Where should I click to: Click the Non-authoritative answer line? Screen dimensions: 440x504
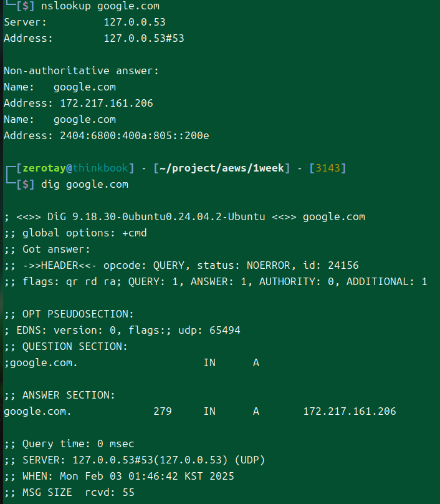point(81,71)
